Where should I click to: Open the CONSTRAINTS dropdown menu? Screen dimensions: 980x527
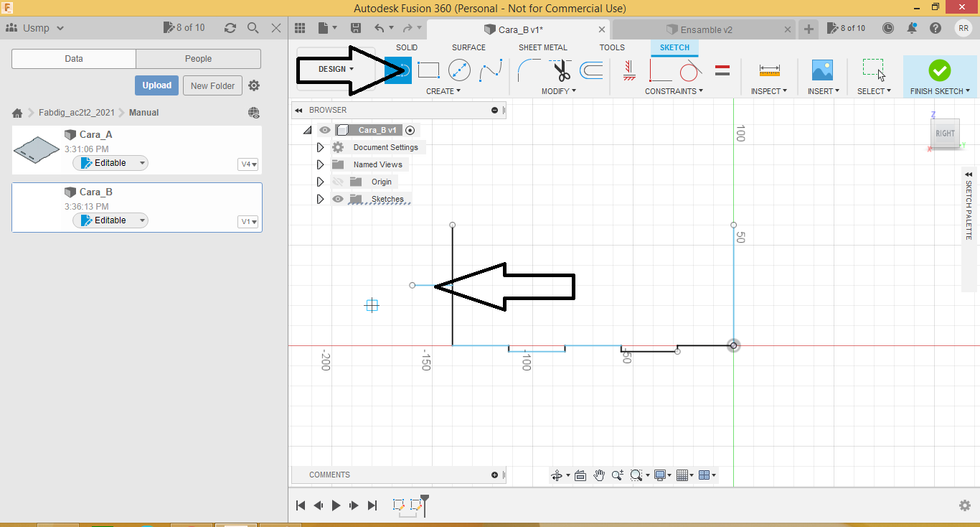(674, 91)
